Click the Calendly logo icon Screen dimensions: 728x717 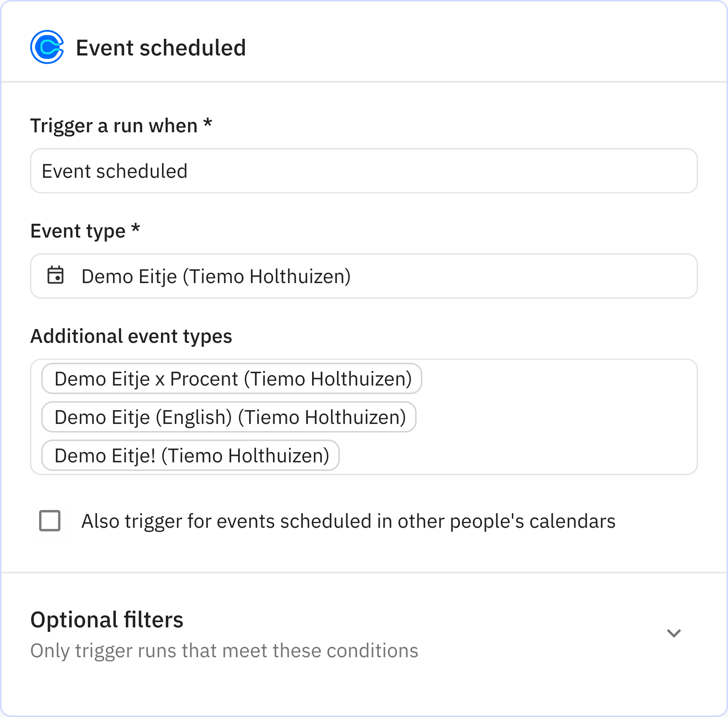click(47, 47)
